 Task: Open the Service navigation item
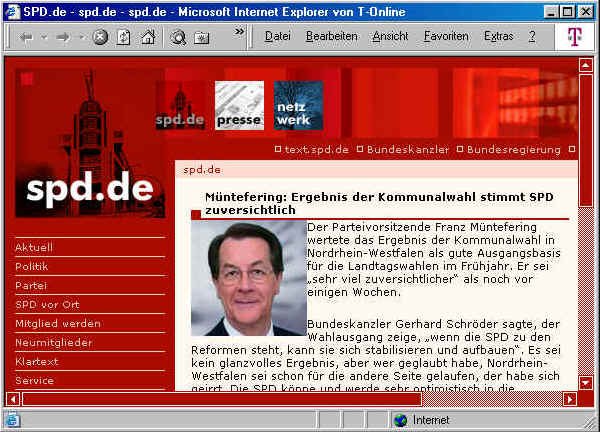coord(90,381)
